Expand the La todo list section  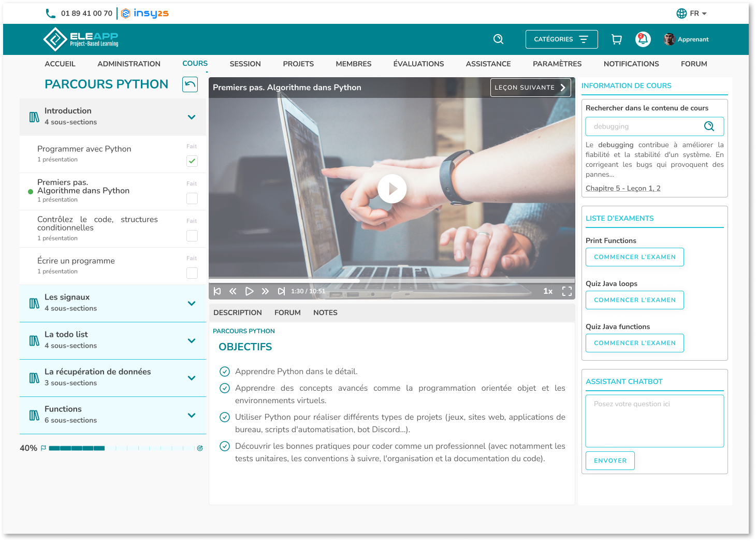point(192,341)
